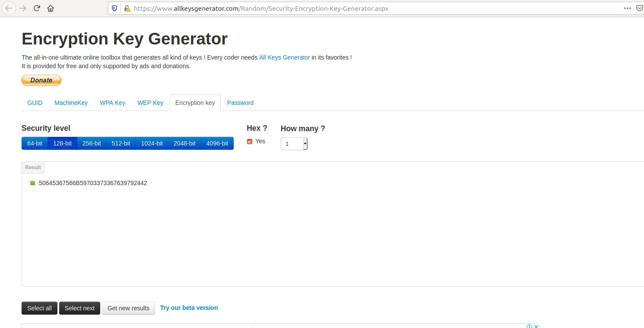
Task: Reload the page with the refresh icon
Action: (x=37, y=8)
